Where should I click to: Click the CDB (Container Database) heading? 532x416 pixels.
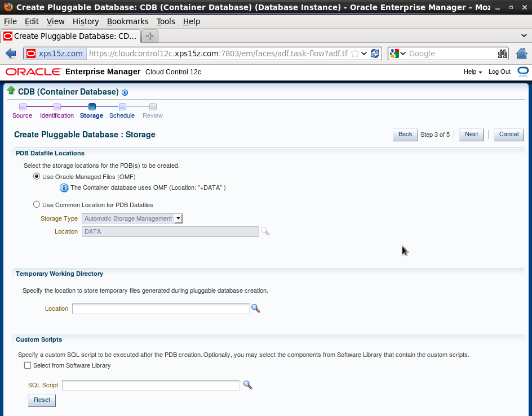point(68,92)
